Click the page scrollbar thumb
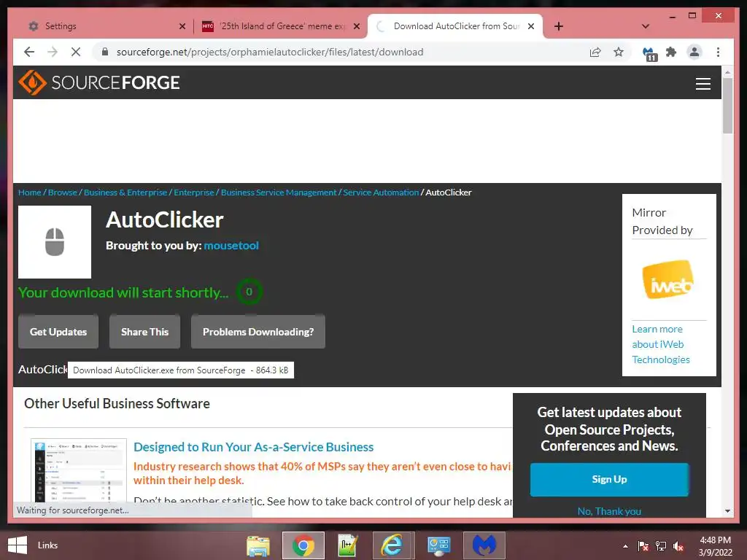The image size is (747, 560). point(727,106)
